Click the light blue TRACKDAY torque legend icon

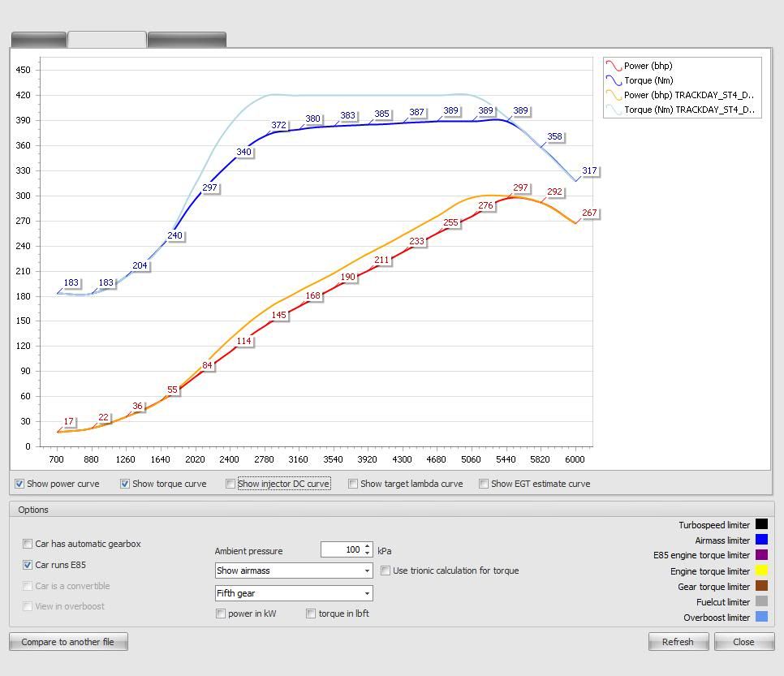(614, 110)
